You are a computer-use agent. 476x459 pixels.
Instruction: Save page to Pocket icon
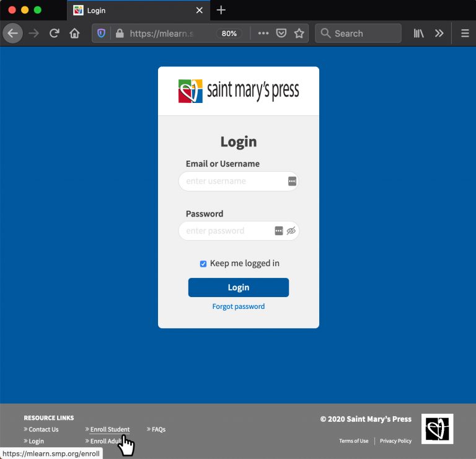281,33
